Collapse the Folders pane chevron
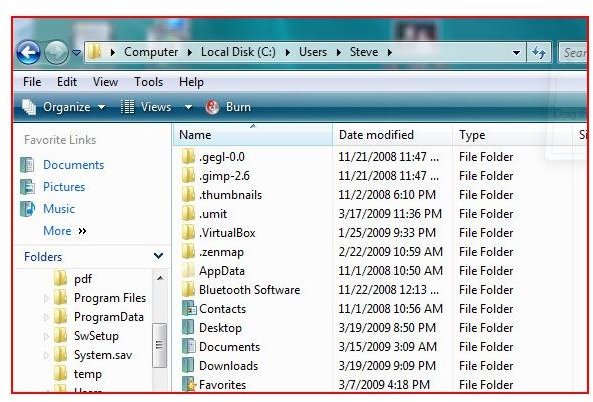The height and width of the screenshot is (402, 593). pos(158,256)
